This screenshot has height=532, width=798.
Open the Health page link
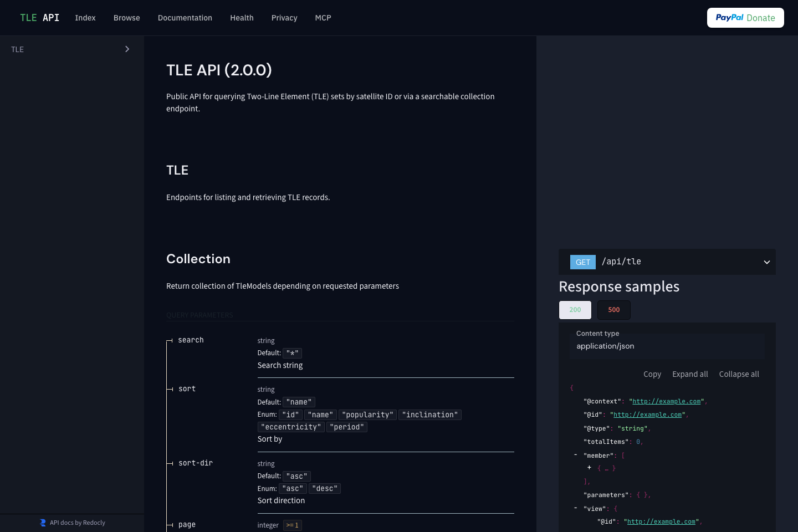coord(242,18)
